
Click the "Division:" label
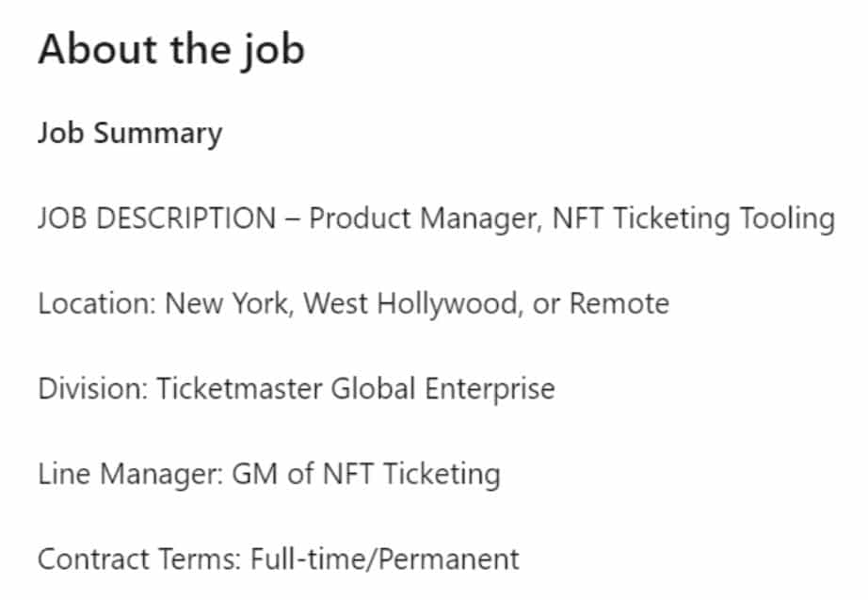93,388
